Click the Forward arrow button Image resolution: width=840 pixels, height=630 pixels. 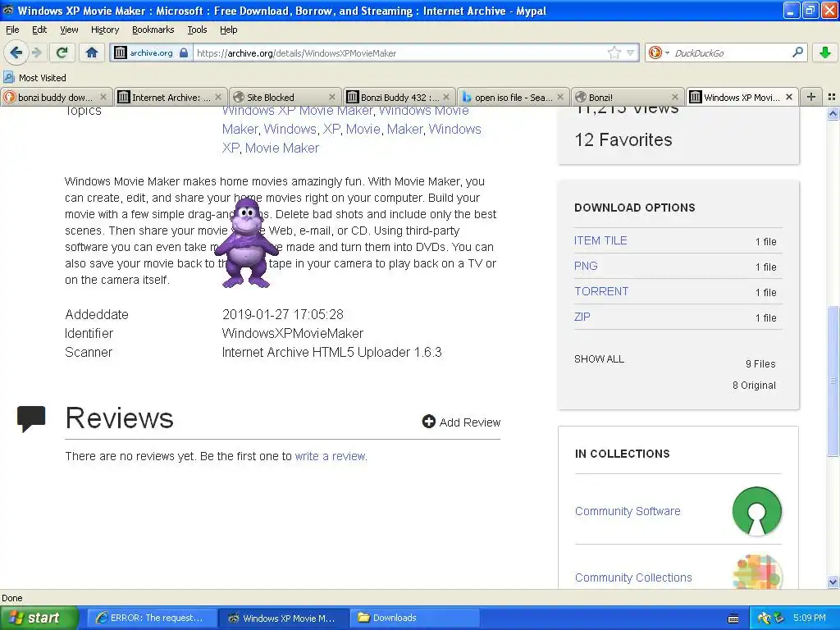(37, 52)
